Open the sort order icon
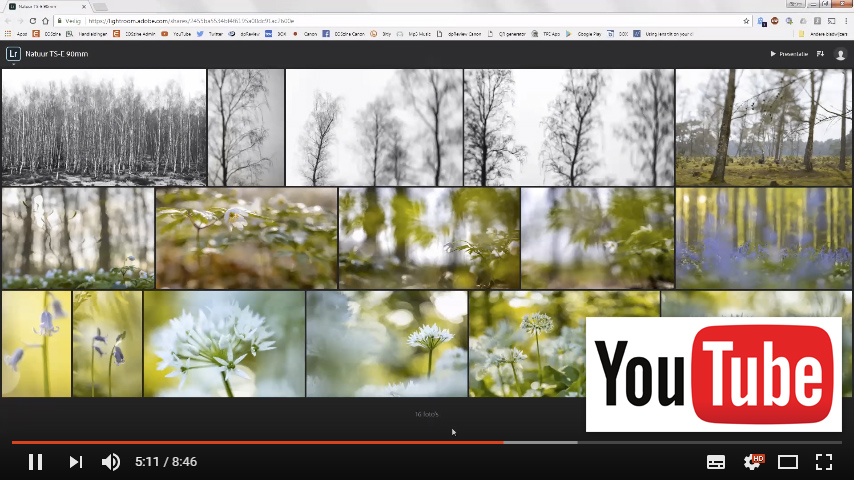Image resolution: width=854 pixels, height=480 pixels. click(x=820, y=54)
